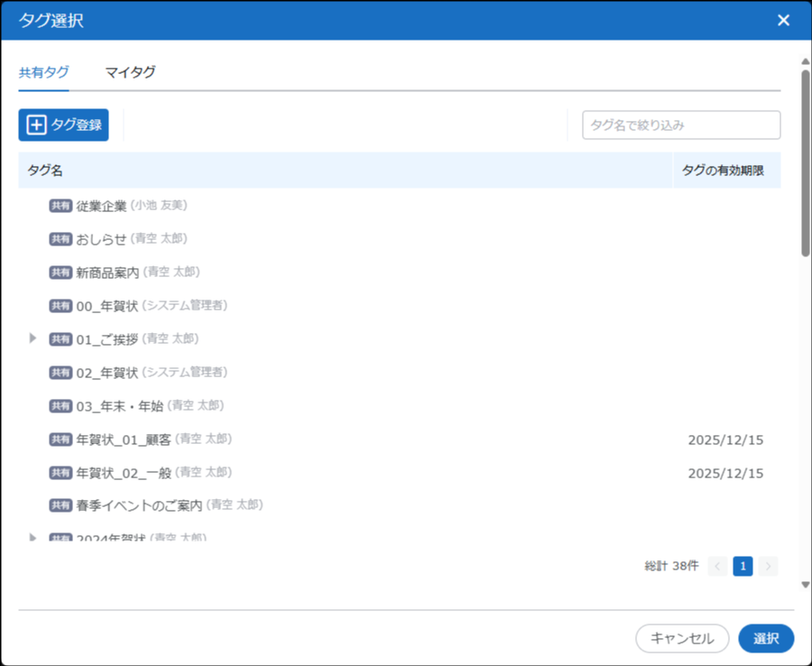The height and width of the screenshot is (666, 812).
Task: Switch to the マイタグ tab
Action: point(130,73)
